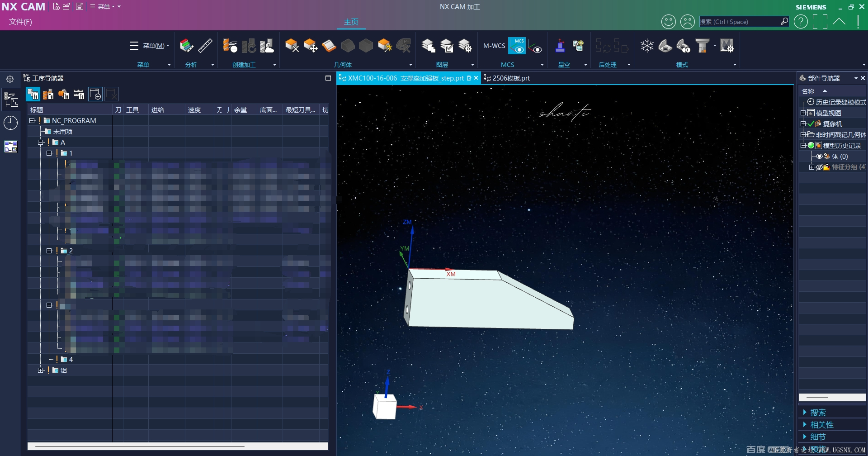
Task: Open the 后处理 group dropdown arrow
Action: pyautogui.click(x=629, y=65)
